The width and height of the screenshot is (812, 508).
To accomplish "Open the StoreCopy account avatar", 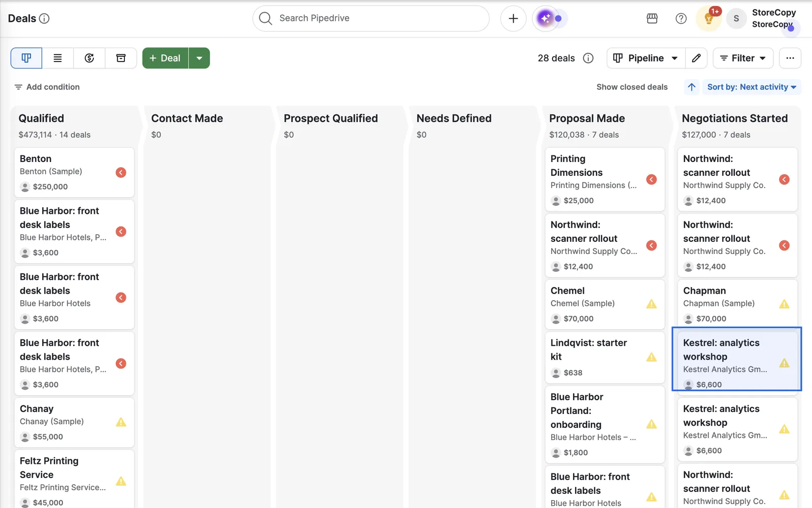I will click(736, 18).
